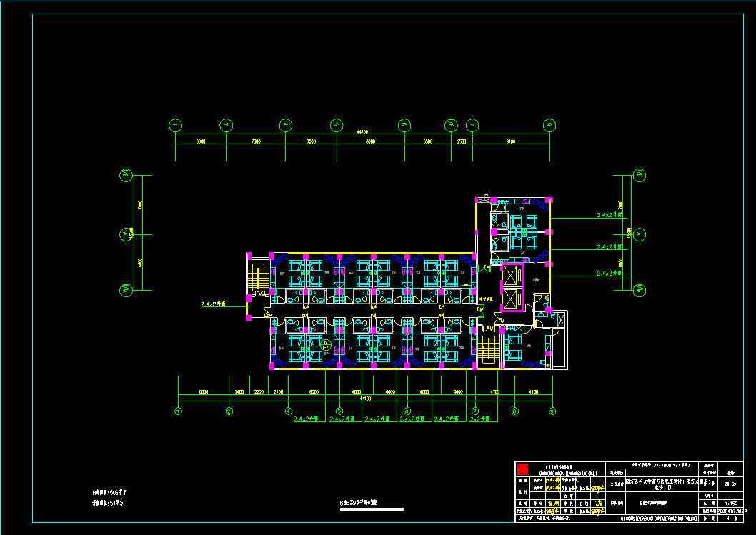Click the yellow staircase at the building's west end

(x=259, y=278)
